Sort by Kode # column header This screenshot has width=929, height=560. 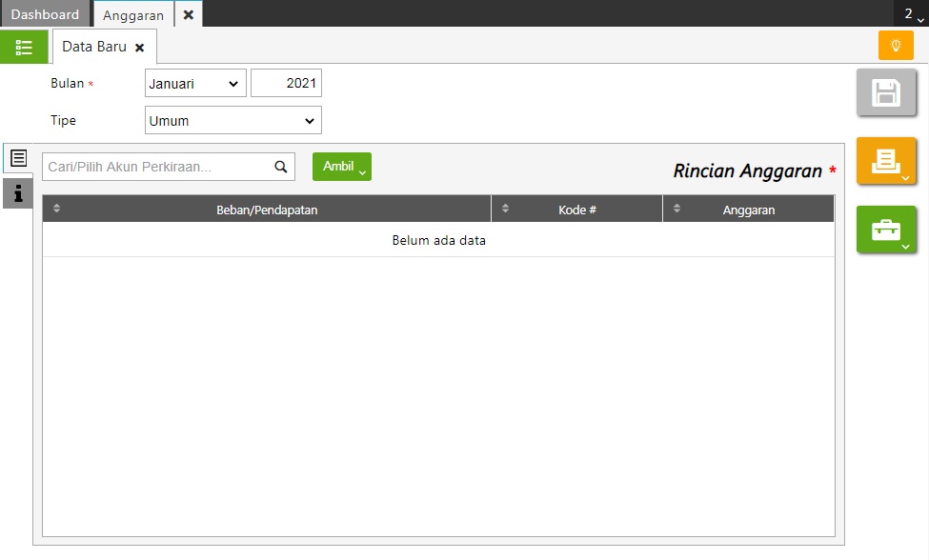[576, 210]
